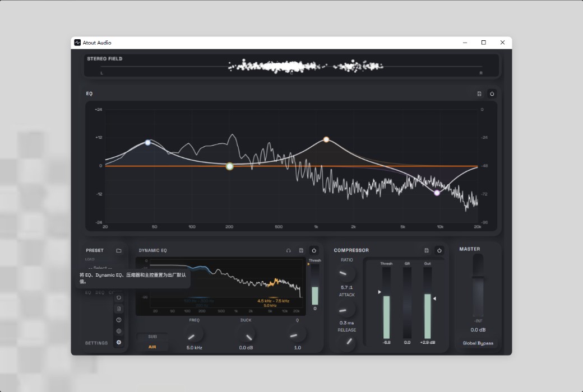Click the globe language icon
Image resolution: width=583 pixels, height=392 pixels.
point(119,331)
